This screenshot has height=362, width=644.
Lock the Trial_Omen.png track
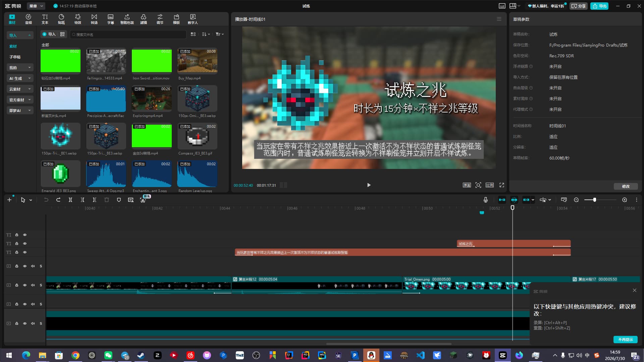click(16, 285)
